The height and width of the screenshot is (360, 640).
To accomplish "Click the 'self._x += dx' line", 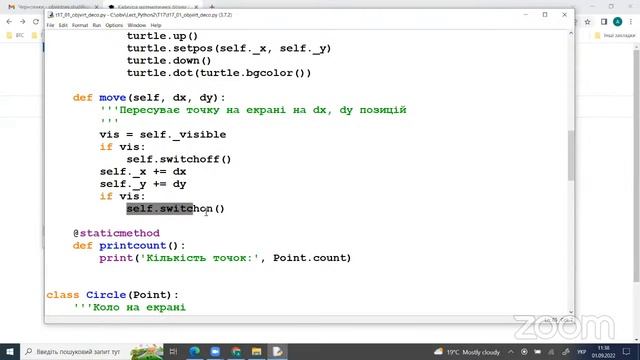I will (x=143, y=171).
